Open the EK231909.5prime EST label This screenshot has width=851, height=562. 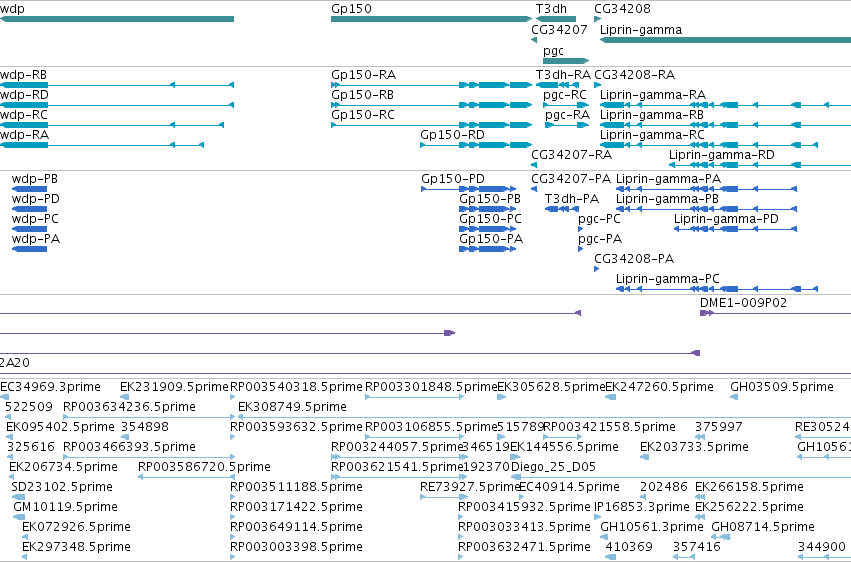click(x=174, y=387)
